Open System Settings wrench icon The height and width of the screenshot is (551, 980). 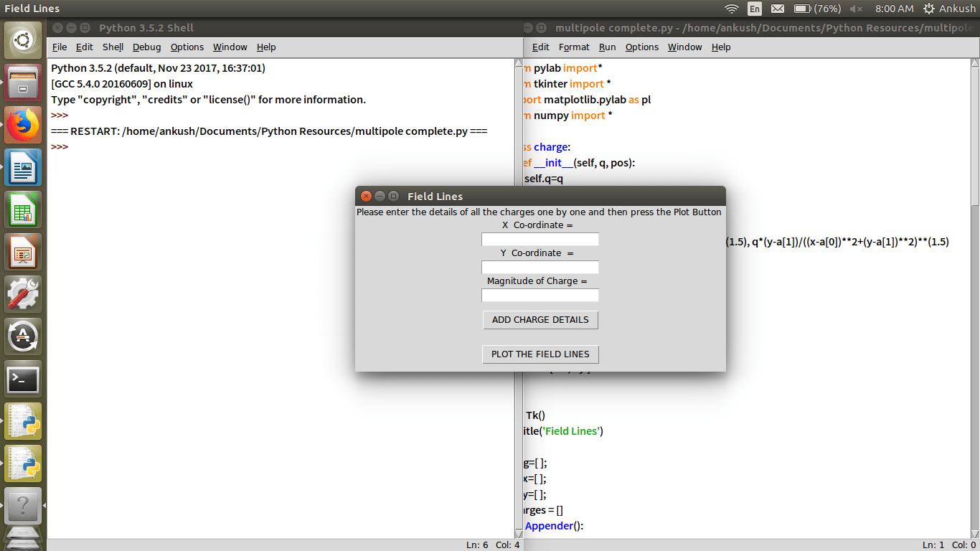(23, 294)
